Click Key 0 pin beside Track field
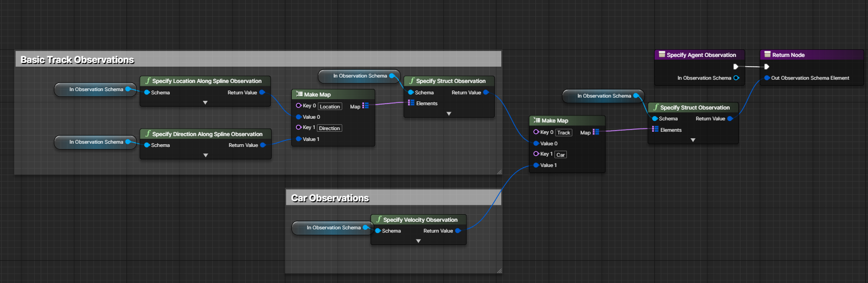This screenshot has width=868, height=283. 536,132
